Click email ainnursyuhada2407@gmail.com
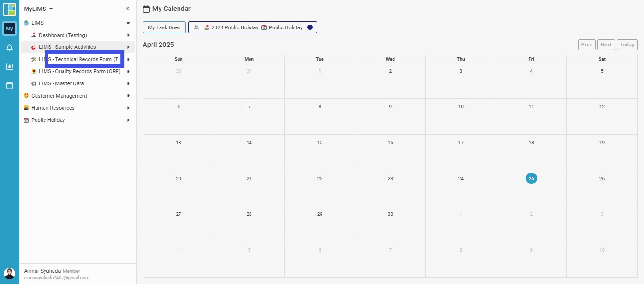 pyautogui.click(x=56, y=278)
